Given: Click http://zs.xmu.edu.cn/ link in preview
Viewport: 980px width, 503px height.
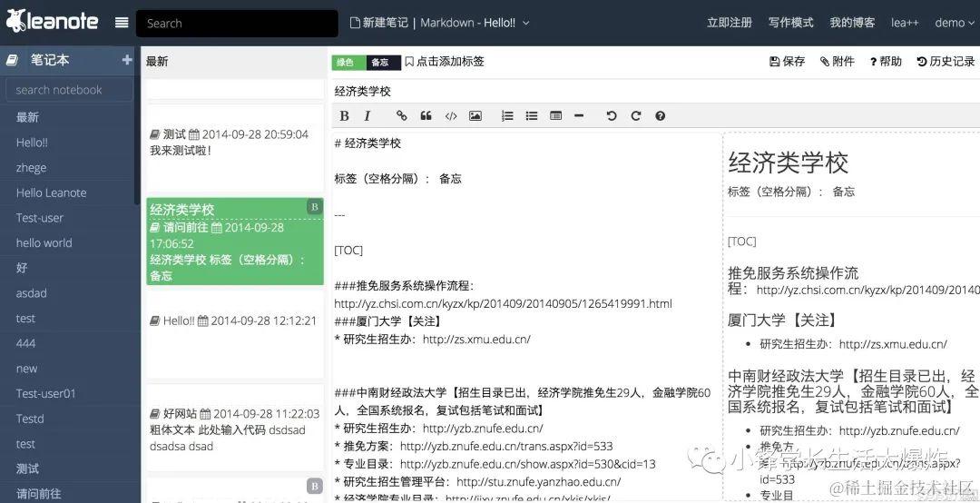Looking at the screenshot, I should (893, 343).
